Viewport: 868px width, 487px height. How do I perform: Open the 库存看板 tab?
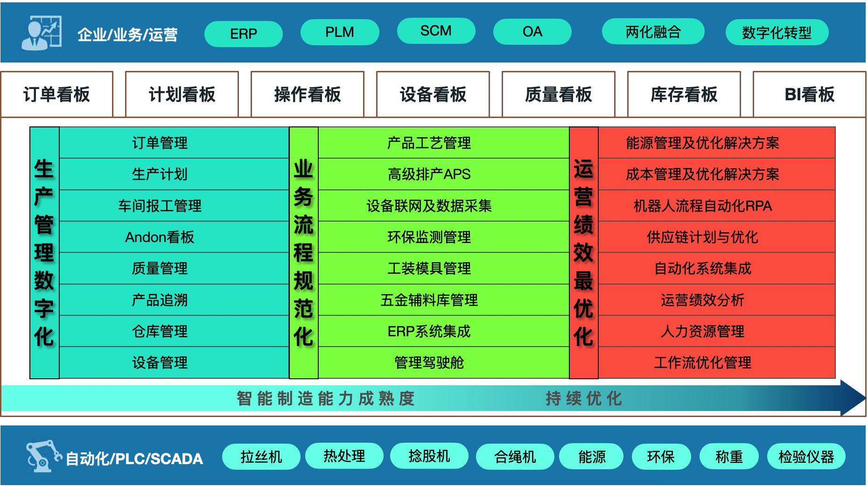684,94
